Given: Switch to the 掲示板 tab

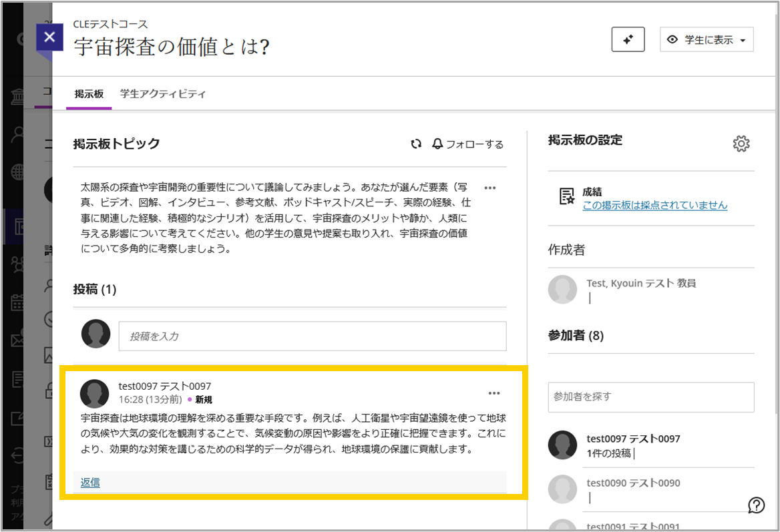Looking at the screenshot, I should (x=89, y=93).
